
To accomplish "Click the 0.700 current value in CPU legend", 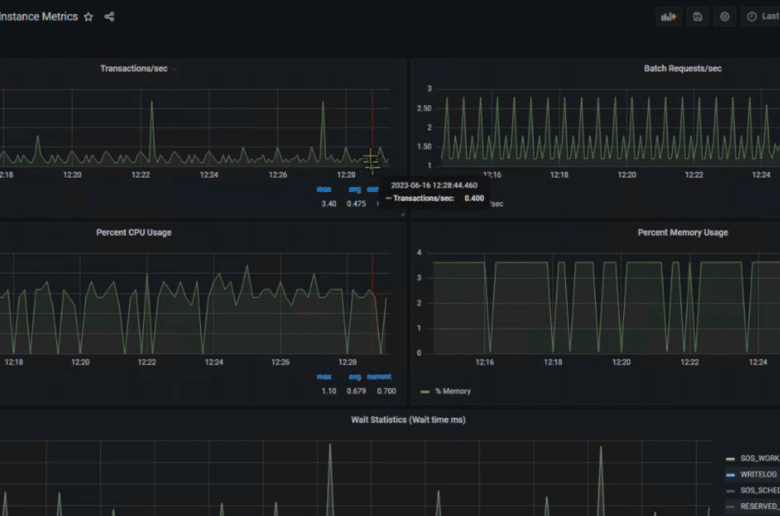I will pyautogui.click(x=387, y=391).
